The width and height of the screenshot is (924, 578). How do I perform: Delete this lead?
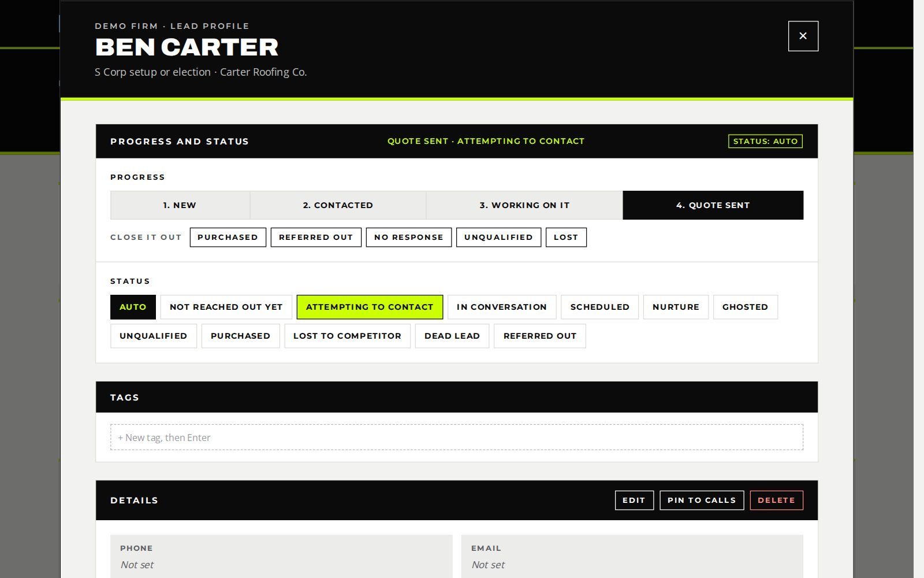click(x=776, y=501)
